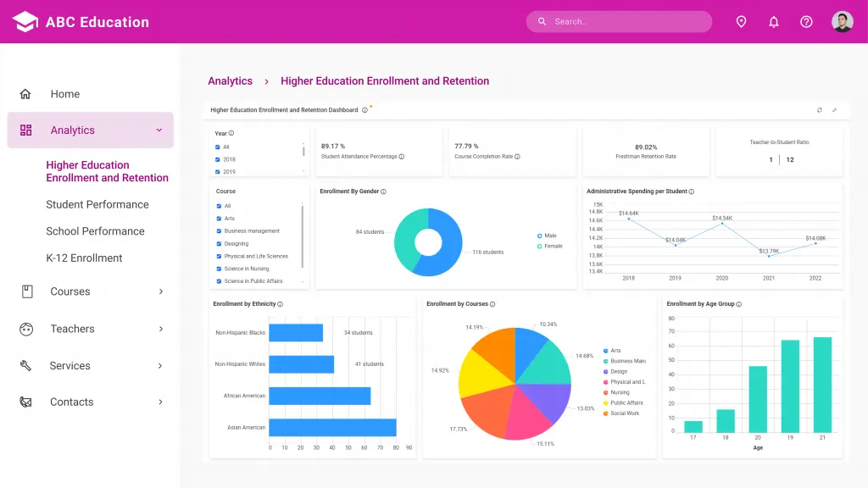Viewport: 868px width, 488px height.
Task: Refresh the dashboard with the refresh icon
Action: tap(819, 110)
